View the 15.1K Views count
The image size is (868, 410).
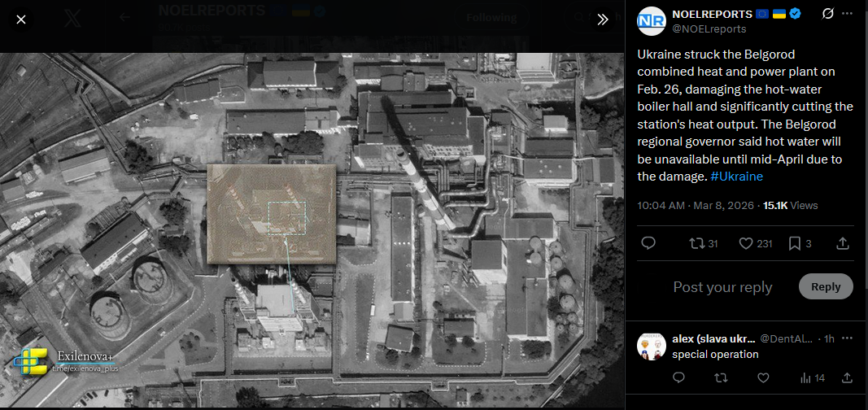(790, 205)
